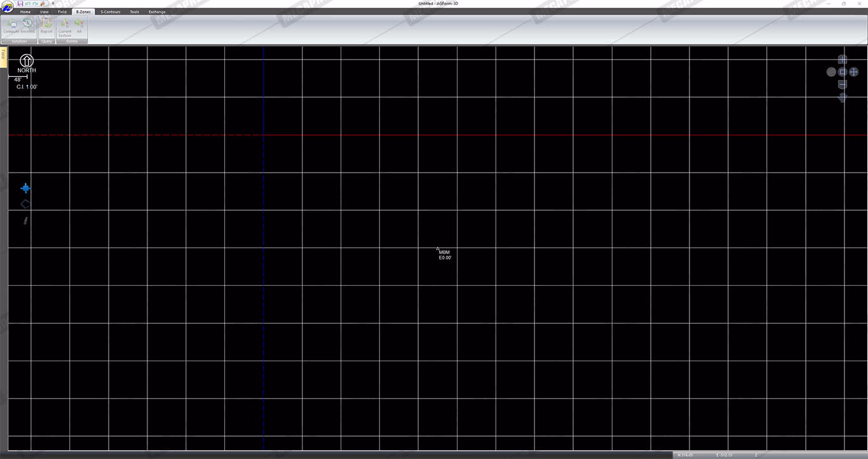Click the Undo arrow in quick access toolbar
This screenshot has height=459, width=868.
(28, 4)
